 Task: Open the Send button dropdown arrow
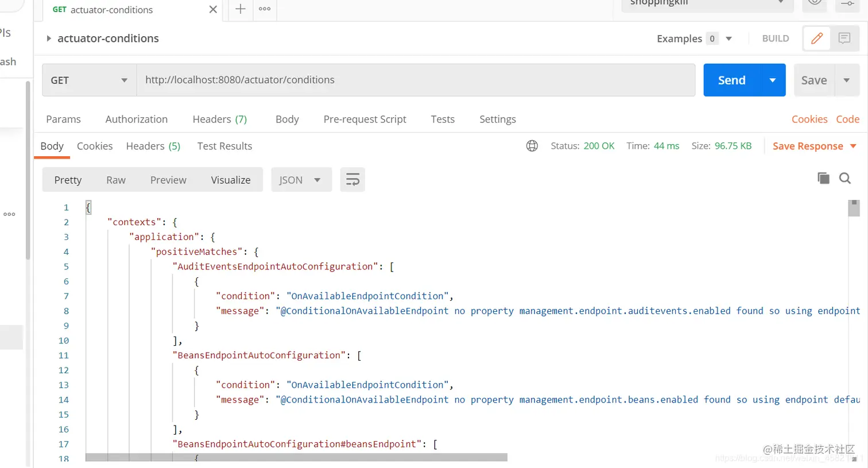(x=773, y=80)
